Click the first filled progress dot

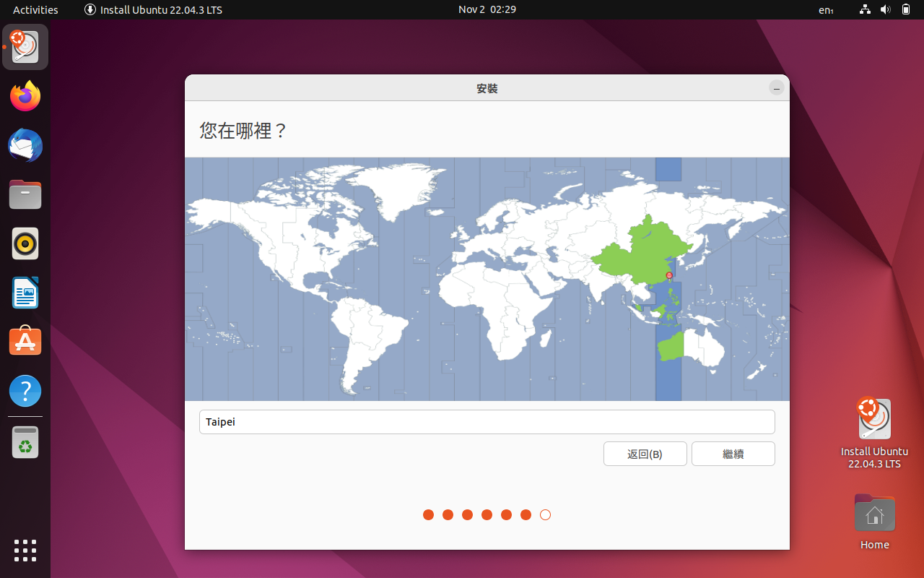tap(429, 514)
